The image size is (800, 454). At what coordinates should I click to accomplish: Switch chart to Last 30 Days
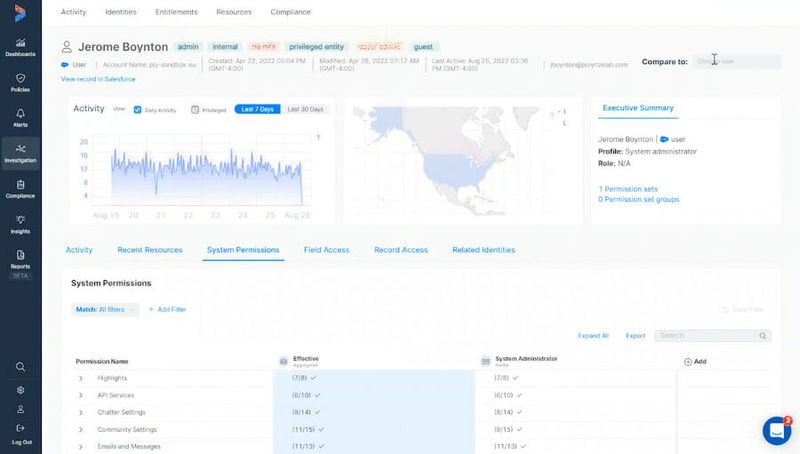coord(307,109)
